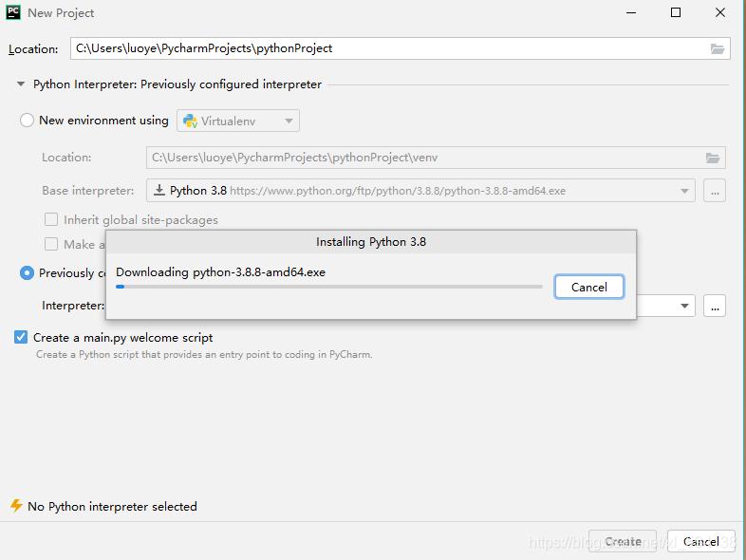746x560 pixels.
Task: Click into the project Location text field
Action: (x=401, y=48)
